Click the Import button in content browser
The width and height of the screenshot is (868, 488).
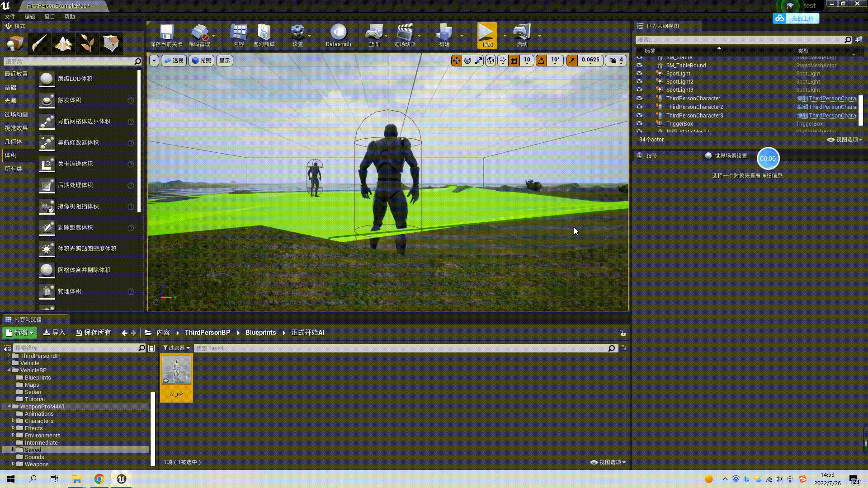click(x=54, y=333)
